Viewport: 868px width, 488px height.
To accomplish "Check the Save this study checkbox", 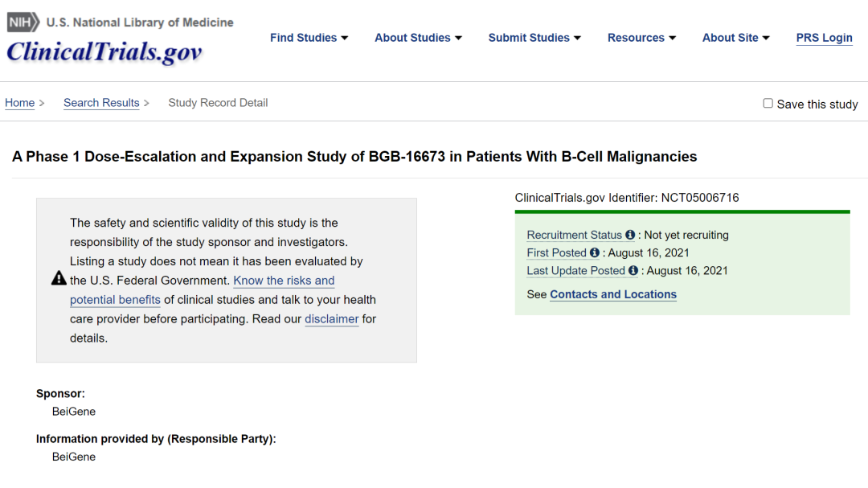I will click(x=768, y=103).
